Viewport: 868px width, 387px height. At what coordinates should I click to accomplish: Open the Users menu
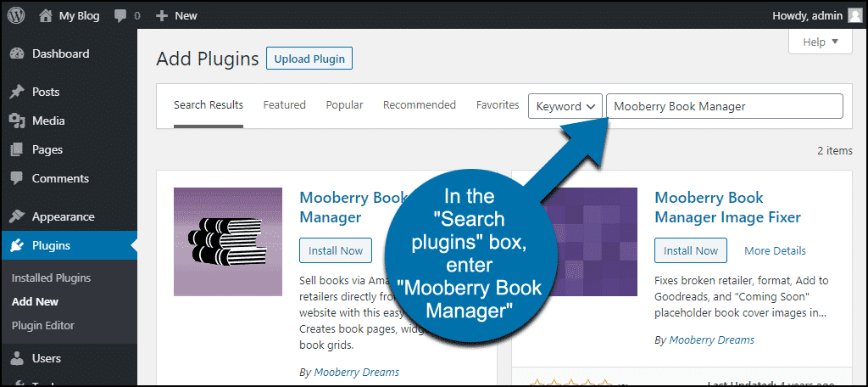(69, 359)
